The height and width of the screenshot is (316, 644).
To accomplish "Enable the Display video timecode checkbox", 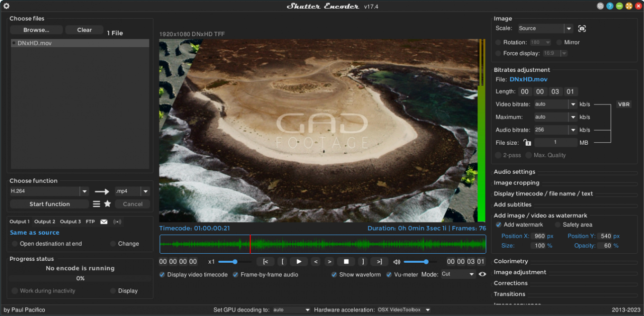I will pyautogui.click(x=162, y=274).
